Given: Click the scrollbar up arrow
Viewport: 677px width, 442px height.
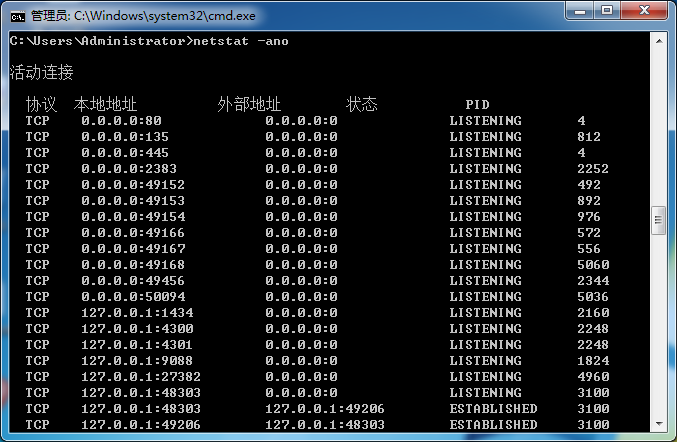Looking at the screenshot, I should click(x=659, y=41).
